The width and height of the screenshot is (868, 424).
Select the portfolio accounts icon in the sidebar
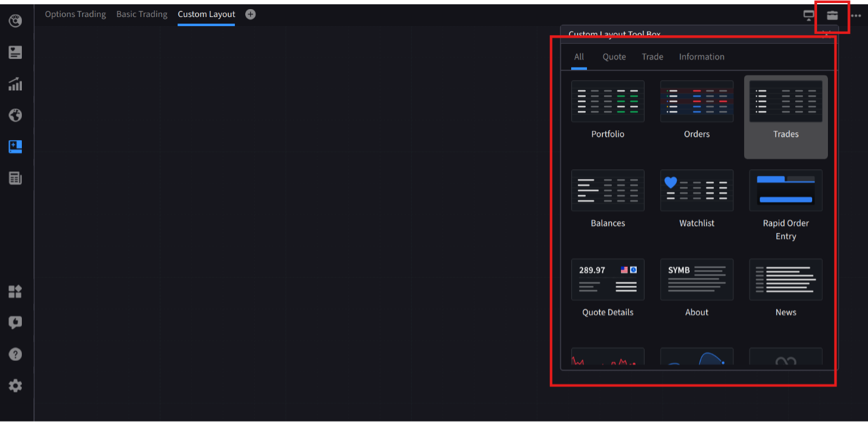pyautogui.click(x=15, y=52)
